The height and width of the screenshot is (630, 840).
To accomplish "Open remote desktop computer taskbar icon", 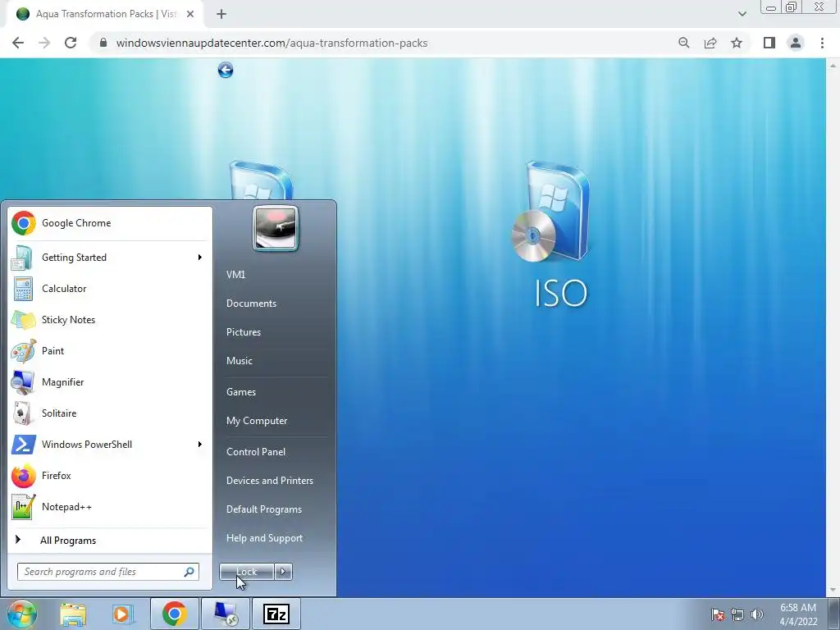I will (x=226, y=614).
